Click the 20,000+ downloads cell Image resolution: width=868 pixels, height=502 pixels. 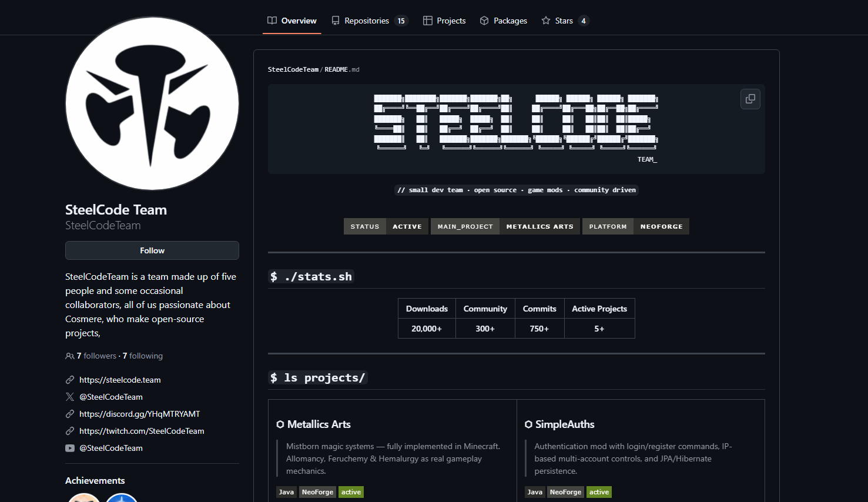pyautogui.click(x=427, y=329)
